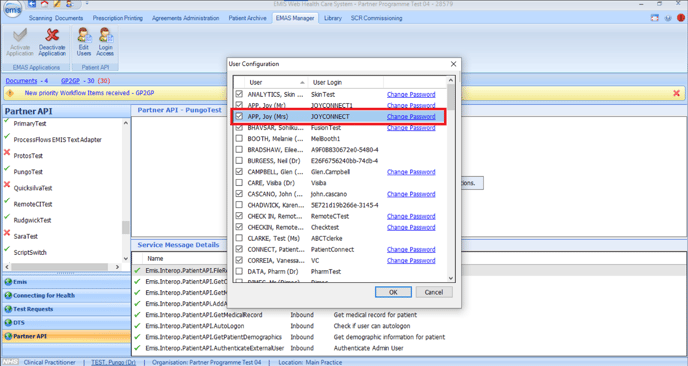Click the globe icon beside Test Requests
The height and width of the screenshot is (366, 688).
[8, 309]
